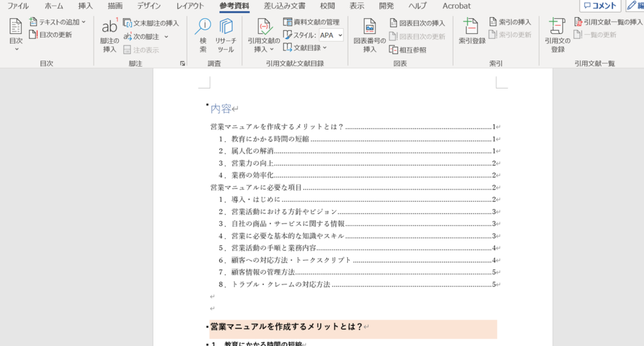
Task: Switch to the 校閲 tab
Action: pyautogui.click(x=327, y=6)
